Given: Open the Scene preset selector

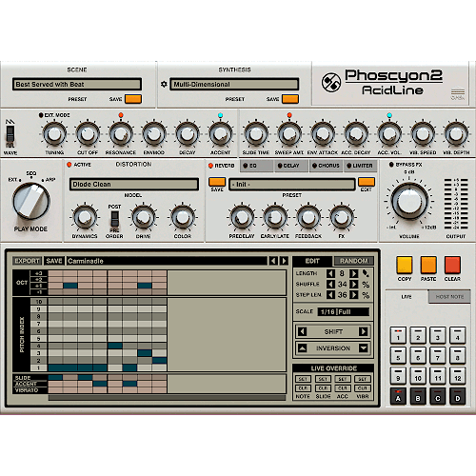Looking at the screenshot, I should click(77, 85).
